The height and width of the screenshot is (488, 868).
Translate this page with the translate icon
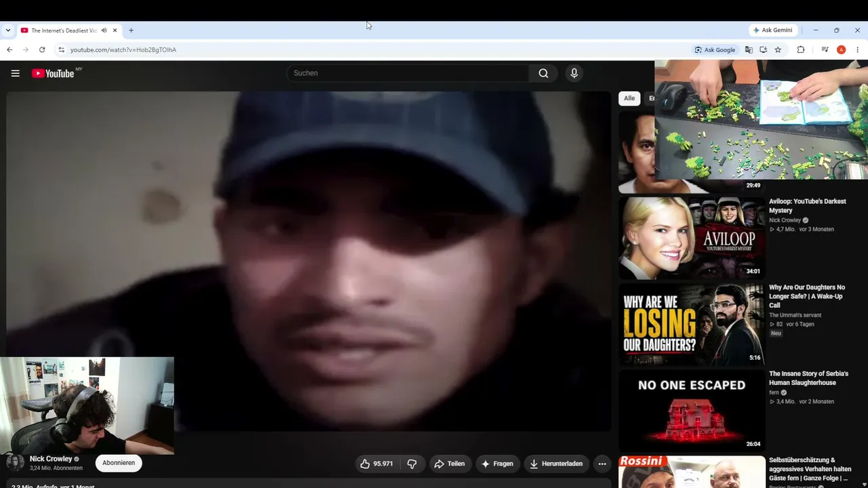coord(749,49)
